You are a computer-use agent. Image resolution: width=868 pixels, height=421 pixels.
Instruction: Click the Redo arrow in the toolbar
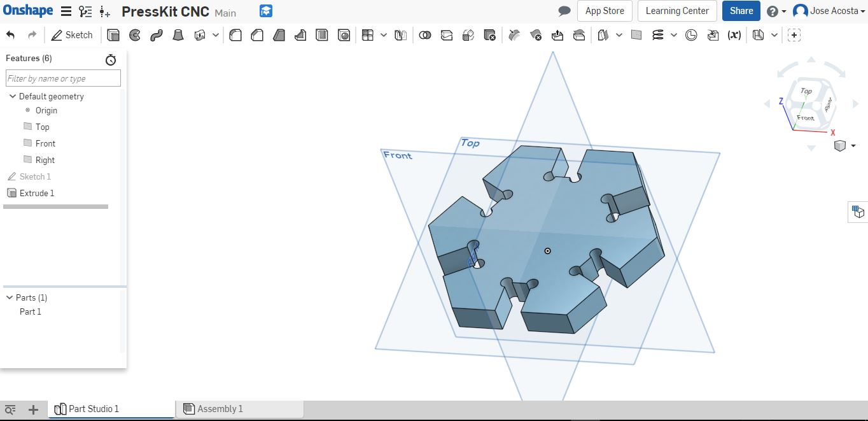[x=32, y=35]
